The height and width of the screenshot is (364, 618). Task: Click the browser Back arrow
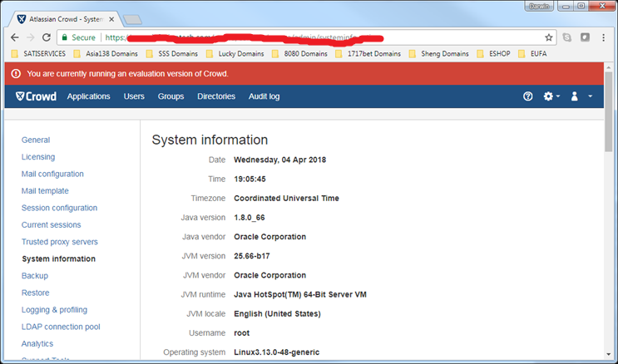click(15, 37)
